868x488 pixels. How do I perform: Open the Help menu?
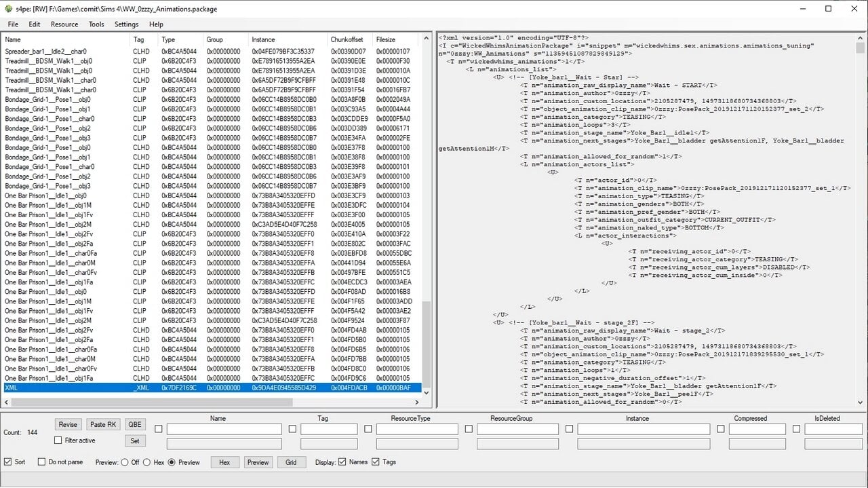(x=156, y=24)
